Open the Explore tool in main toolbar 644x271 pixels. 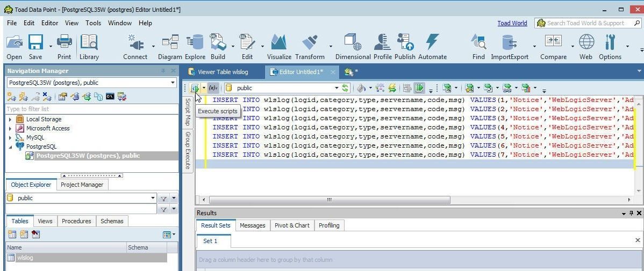(x=195, y=47)
